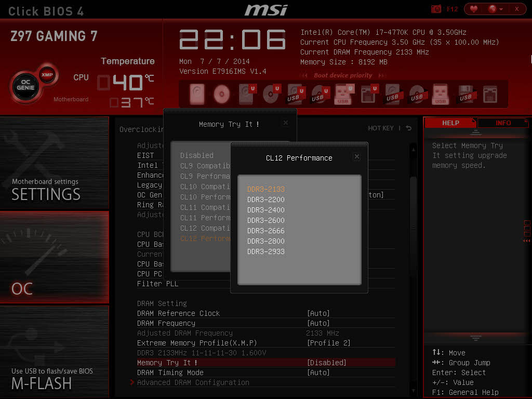Viewport: 532px width, 399px height.
Task: Expand Advanced DRAM Configuration submenu
Action: 193,382
